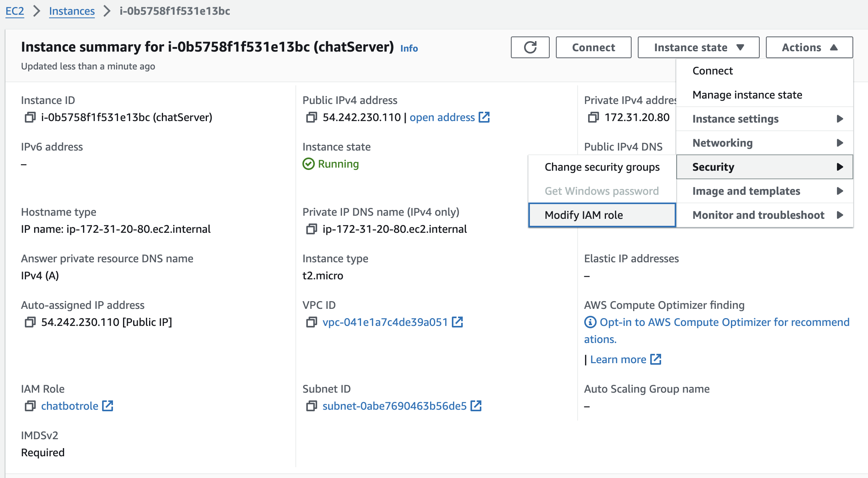Click the Running state text
The width and height of the screenshot is (868, 478).
338,164
